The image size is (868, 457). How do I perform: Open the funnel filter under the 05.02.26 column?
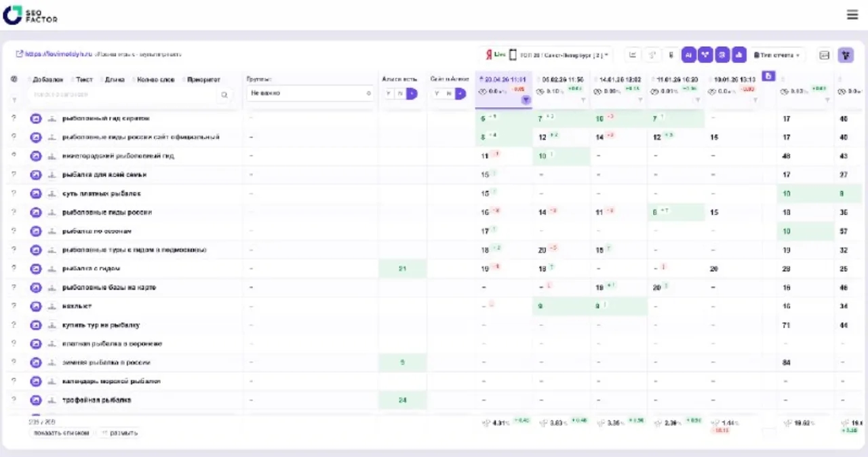[583, 100]
